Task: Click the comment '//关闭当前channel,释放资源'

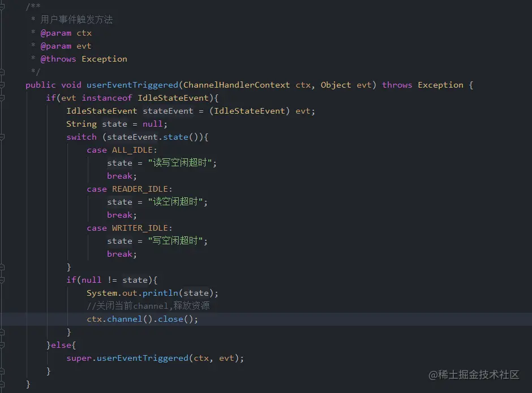Action: point(148,306)
